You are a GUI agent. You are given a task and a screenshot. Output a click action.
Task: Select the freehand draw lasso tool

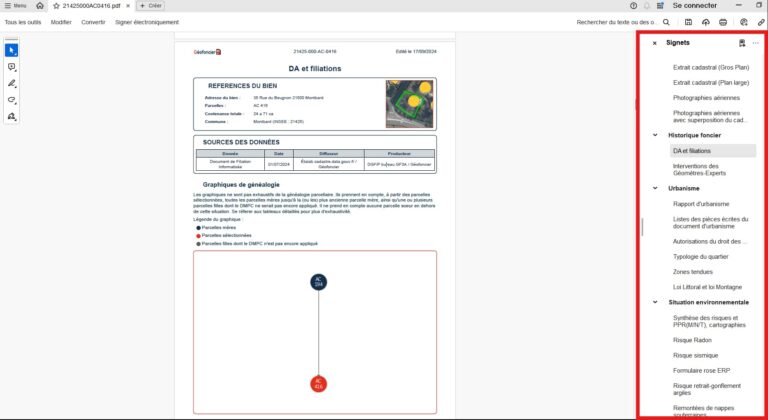(11, 100)
